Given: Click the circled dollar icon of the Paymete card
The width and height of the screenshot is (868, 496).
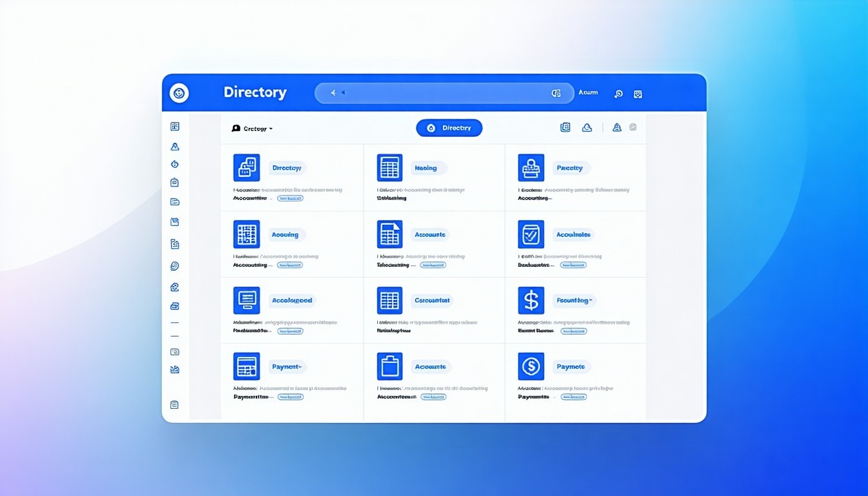Looking at the screenshot, I should point(531,366).
